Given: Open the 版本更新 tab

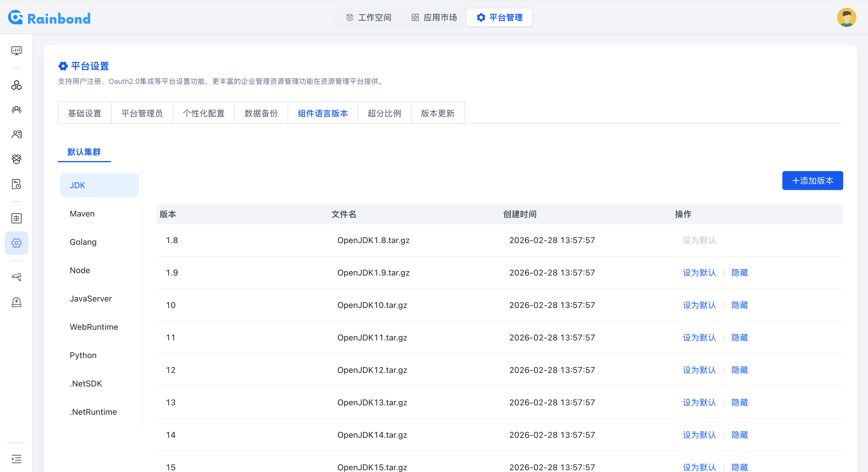Looking at the screenshot, I should (x=437, y=113).
